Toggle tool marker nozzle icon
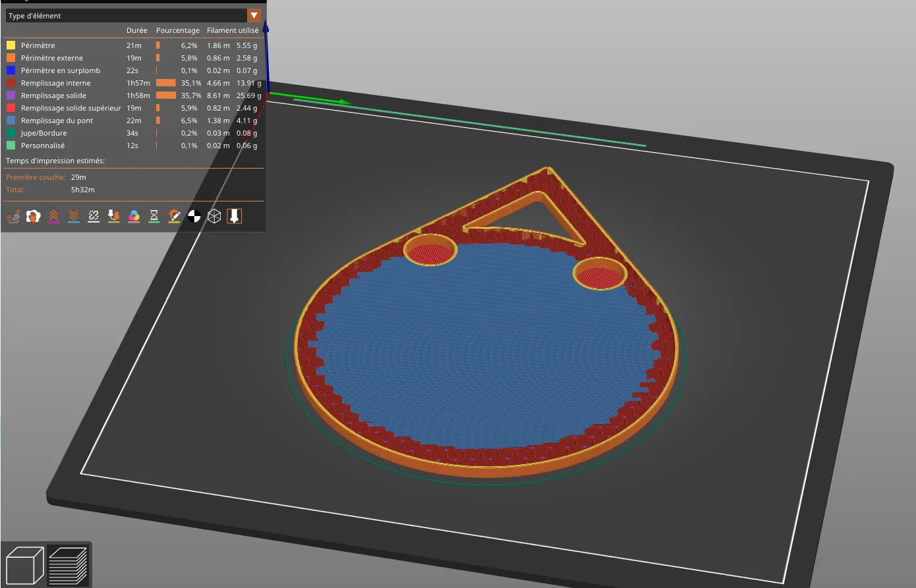Viewport: 916px width, 588px height. coord(234,216)
